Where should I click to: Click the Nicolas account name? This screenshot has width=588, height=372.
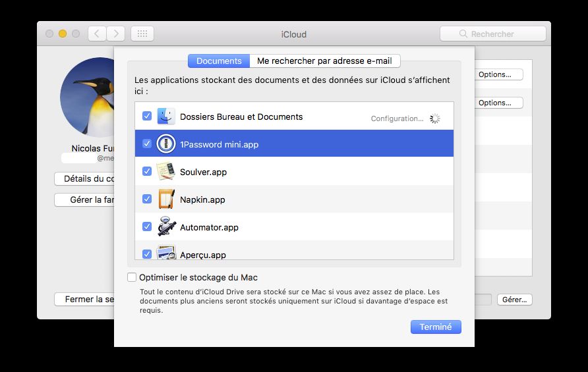(x=93, y=148)
